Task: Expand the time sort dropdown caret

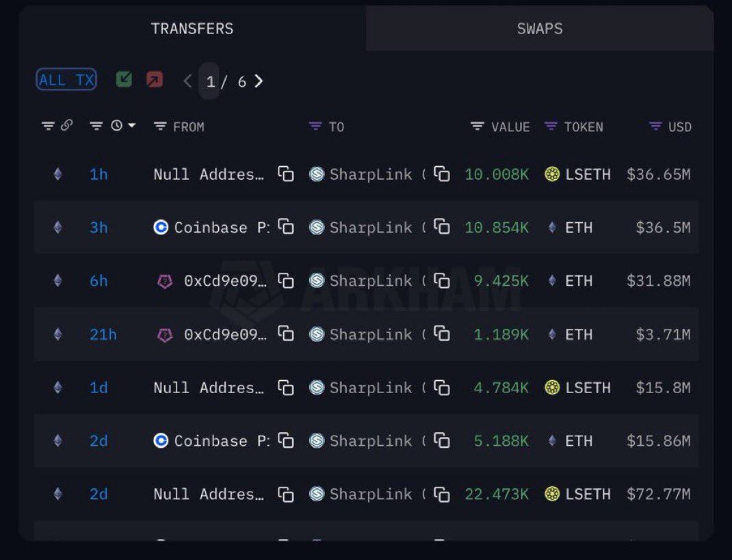Action: (x=131, y=125)
